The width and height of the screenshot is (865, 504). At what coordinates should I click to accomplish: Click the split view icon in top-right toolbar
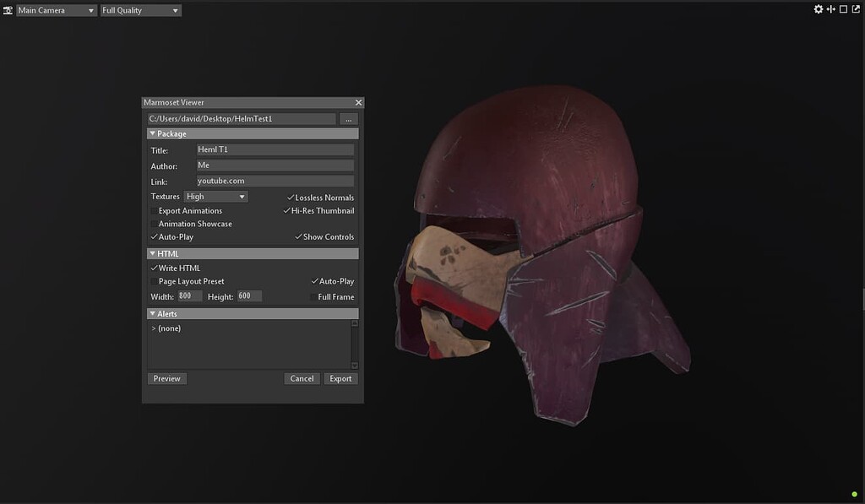click(x=830, y=8)
